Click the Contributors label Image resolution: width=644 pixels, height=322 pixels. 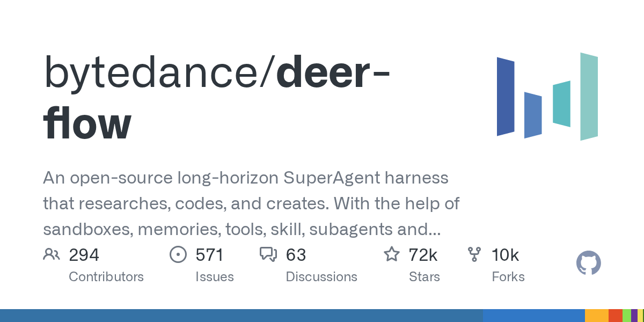point(106,277)
